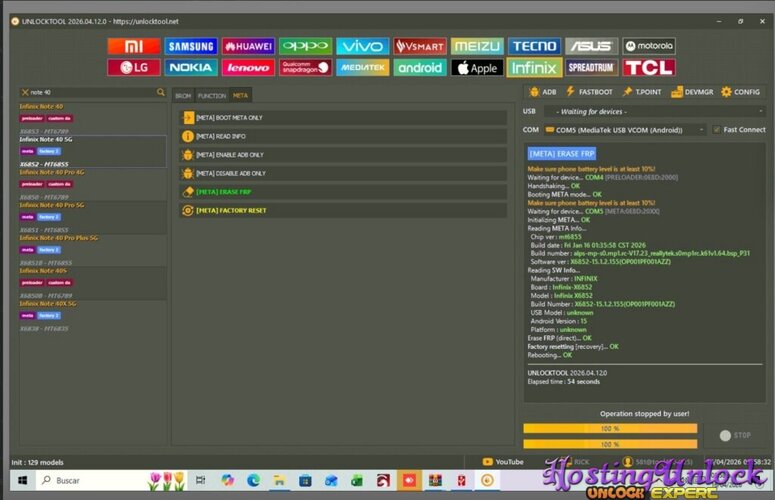The image size is (775, 500).
Task: Select the MediaTek brand logo
Action: (x=363, y=68)
